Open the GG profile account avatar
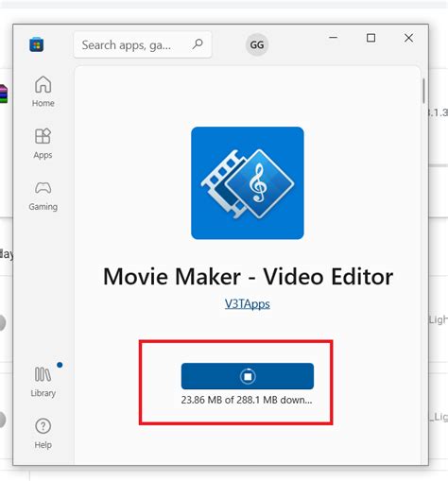 (x=257, y=44)
